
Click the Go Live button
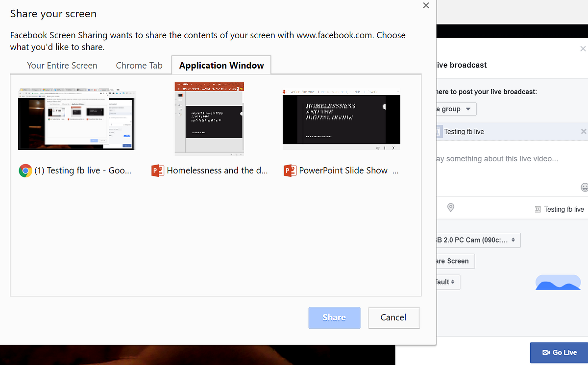(x=559, y=352)
